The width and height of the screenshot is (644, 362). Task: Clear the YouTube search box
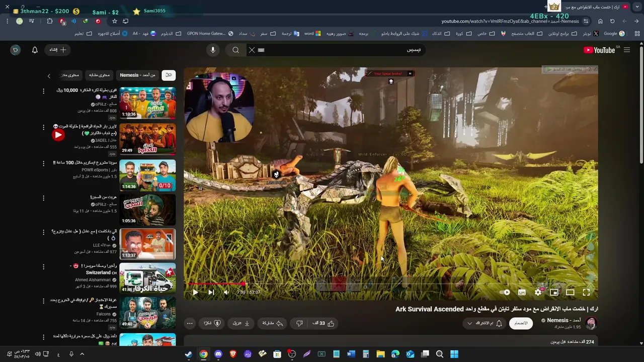[x=252, y=50]
